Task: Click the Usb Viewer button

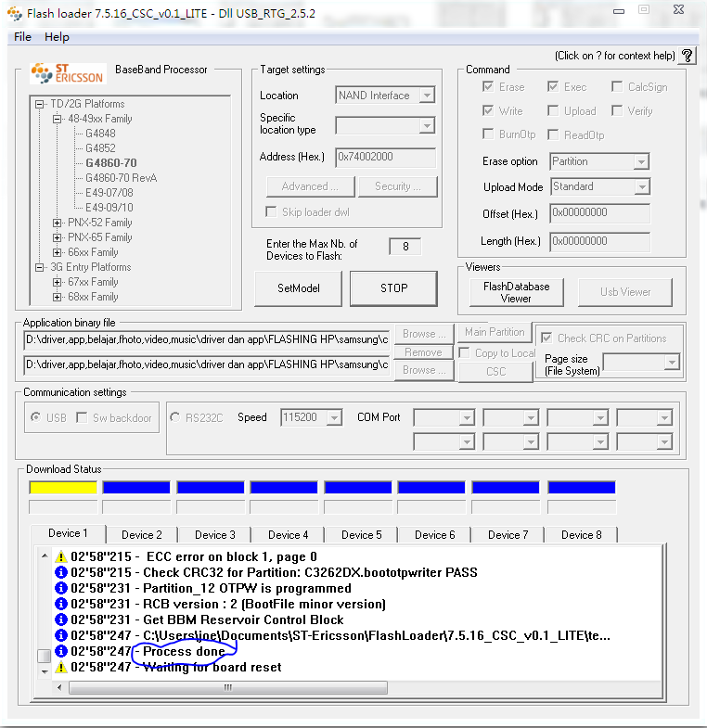Action: point(625,292)
